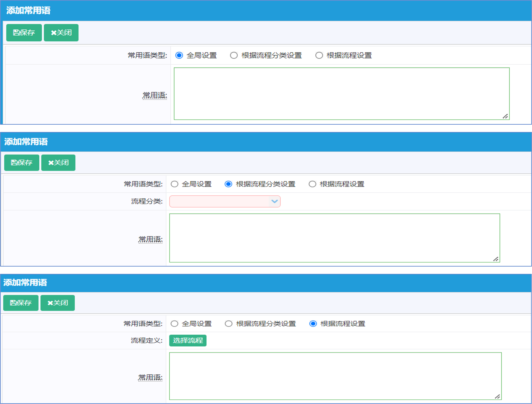Viewport: 532px width, 404px height.
Task: Select 全局设置 radio in middle panel
Action: [174, 184]
